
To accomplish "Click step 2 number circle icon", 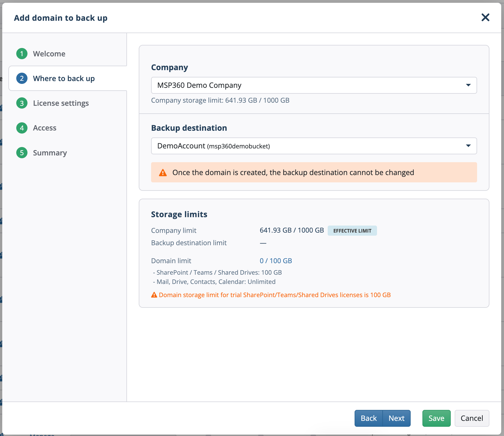I will point(22,78).
